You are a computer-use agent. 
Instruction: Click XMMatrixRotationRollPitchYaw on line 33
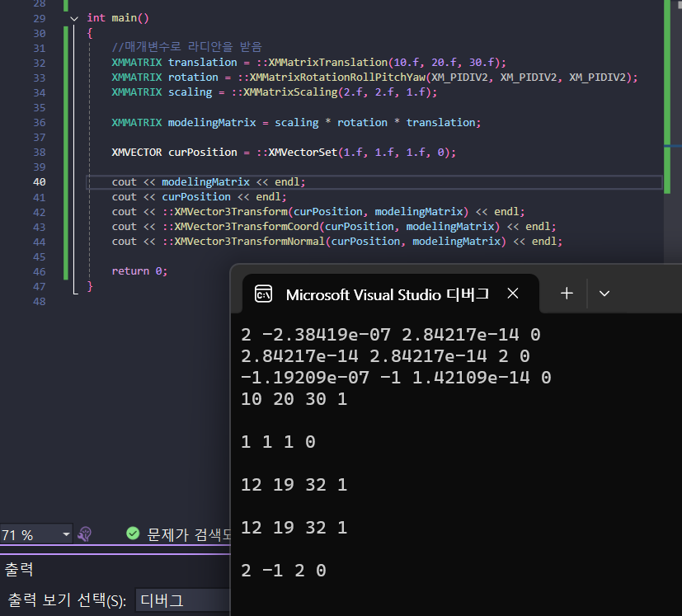[337, 78]
